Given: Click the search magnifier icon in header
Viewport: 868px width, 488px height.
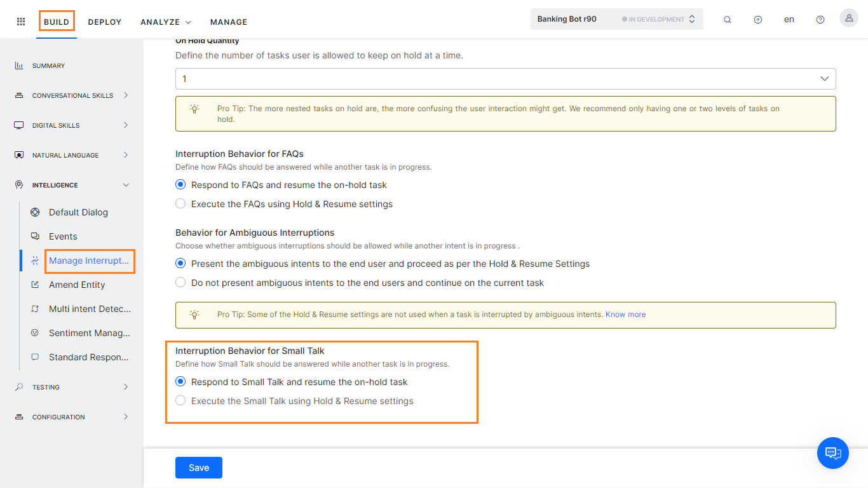Looking at the screenshot, I should [728, 20].
